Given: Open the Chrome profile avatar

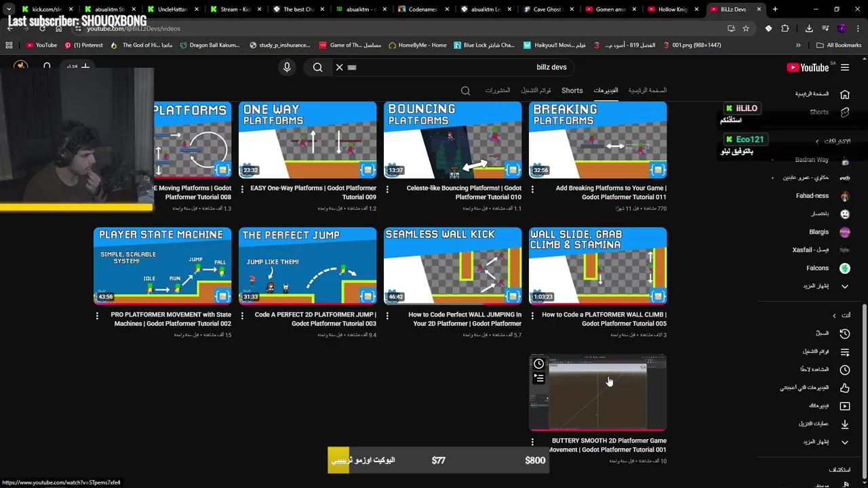Looking at the screenshot, I should pos(842,28).
